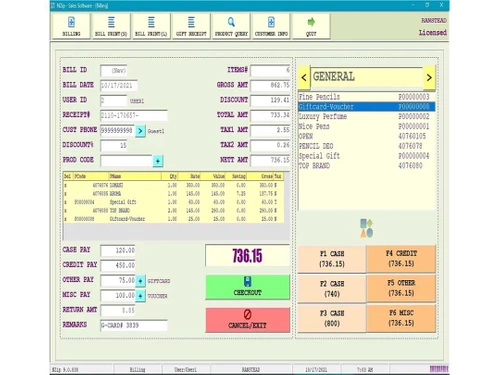Select TOP BRAND in product list
This screenshot has width=500, height=375.
(x=367, y=166)
